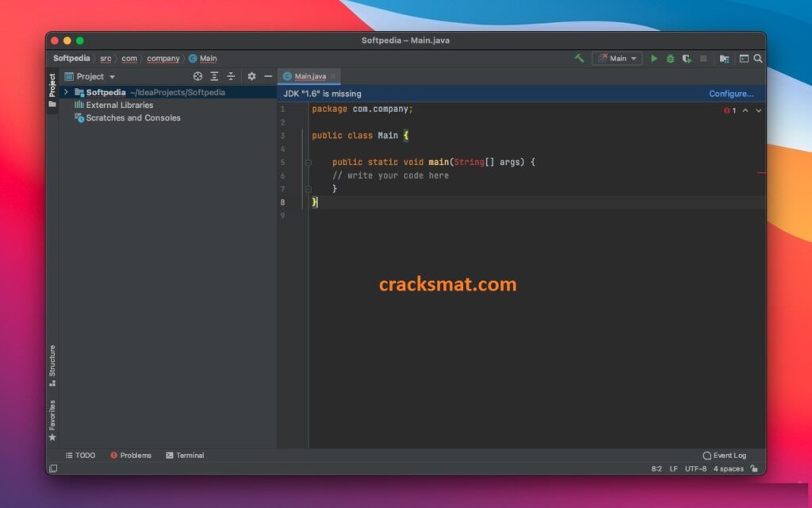Open the Event Log
Image resolution: width=812 pixels, height=508 pixels.
click(x=725, y=455)
